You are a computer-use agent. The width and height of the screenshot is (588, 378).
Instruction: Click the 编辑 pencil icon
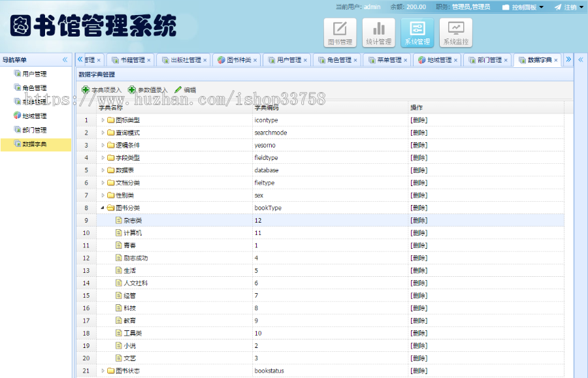coord(178,89)
